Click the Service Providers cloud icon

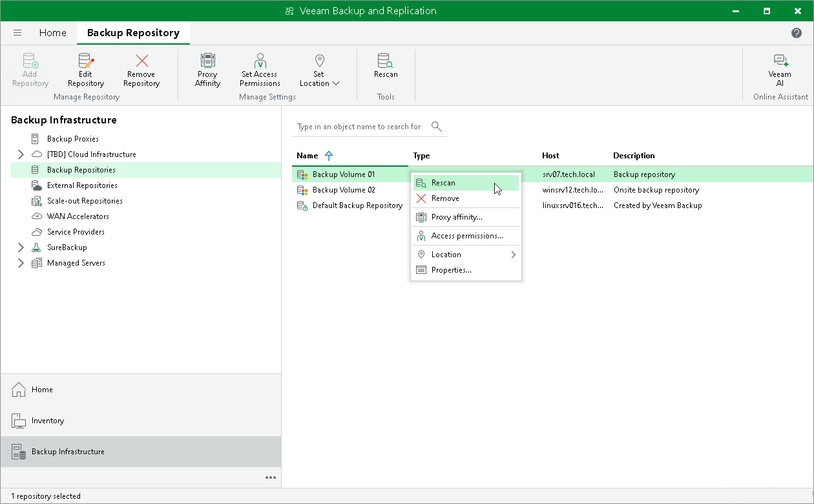[x=36, y=232]
